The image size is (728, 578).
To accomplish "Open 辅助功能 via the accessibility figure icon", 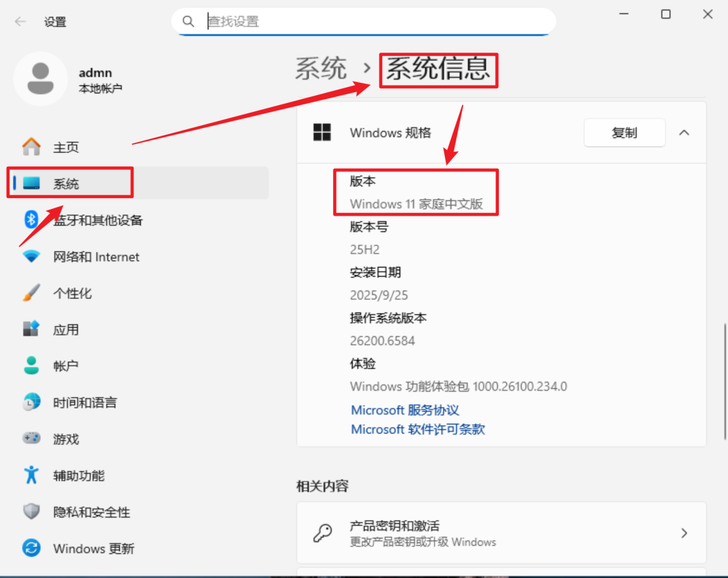I will [32, 475].
